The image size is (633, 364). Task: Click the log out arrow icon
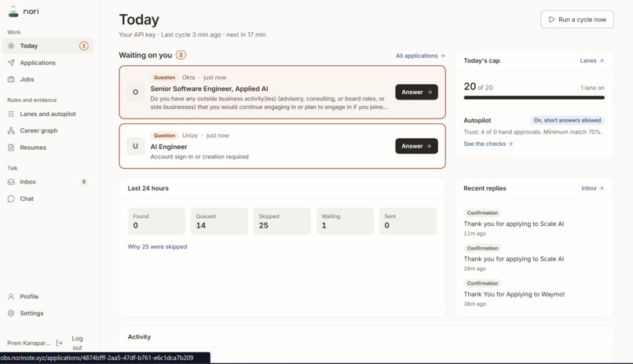pos(60,343)
